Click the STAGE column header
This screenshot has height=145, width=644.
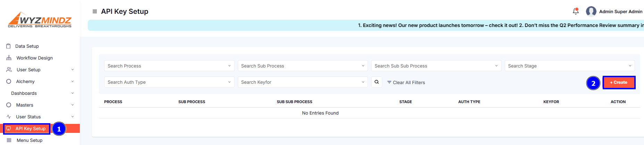pyautogui.click(x=405, y=102)
